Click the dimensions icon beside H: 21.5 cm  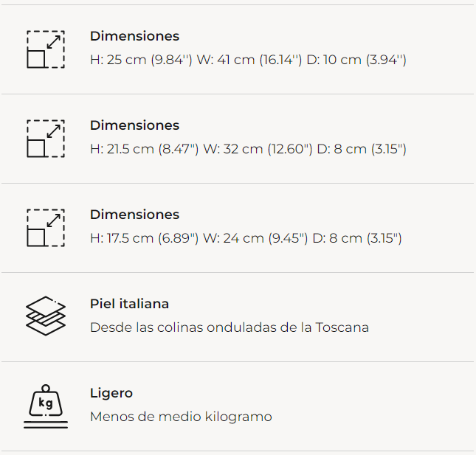coord(46,139)
